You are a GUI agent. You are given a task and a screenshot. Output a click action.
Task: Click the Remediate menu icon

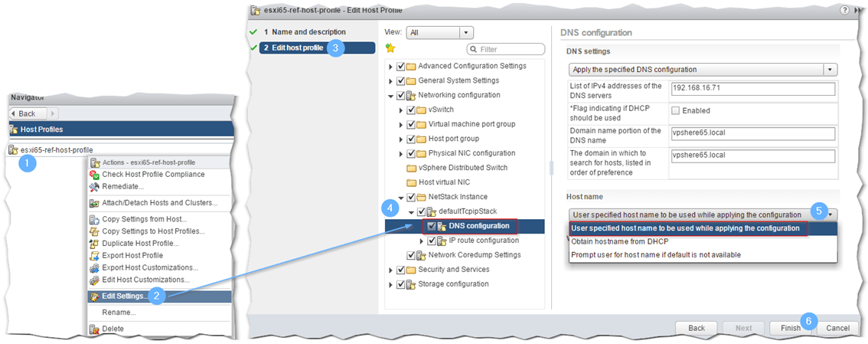click(93, 187)
